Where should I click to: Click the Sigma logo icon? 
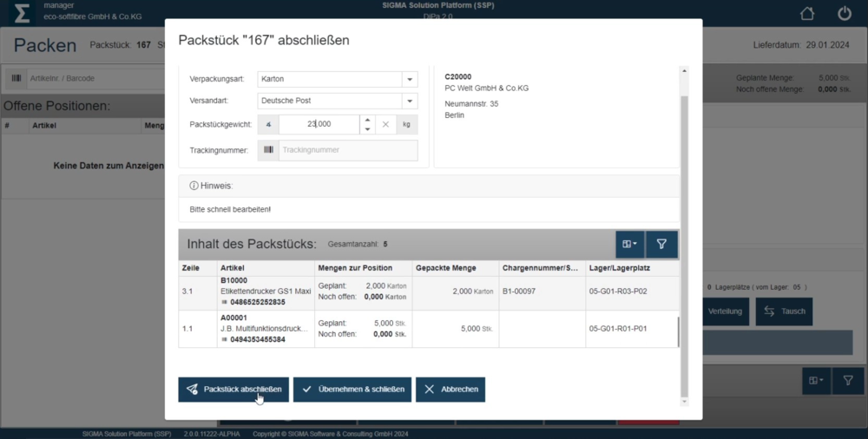(23, 13)
